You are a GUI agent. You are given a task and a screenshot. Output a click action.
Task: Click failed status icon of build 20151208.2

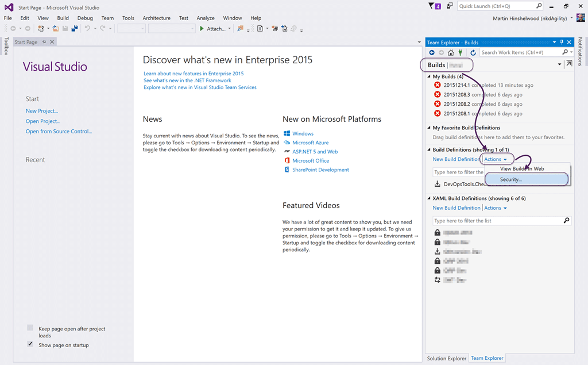pos(437,104)
